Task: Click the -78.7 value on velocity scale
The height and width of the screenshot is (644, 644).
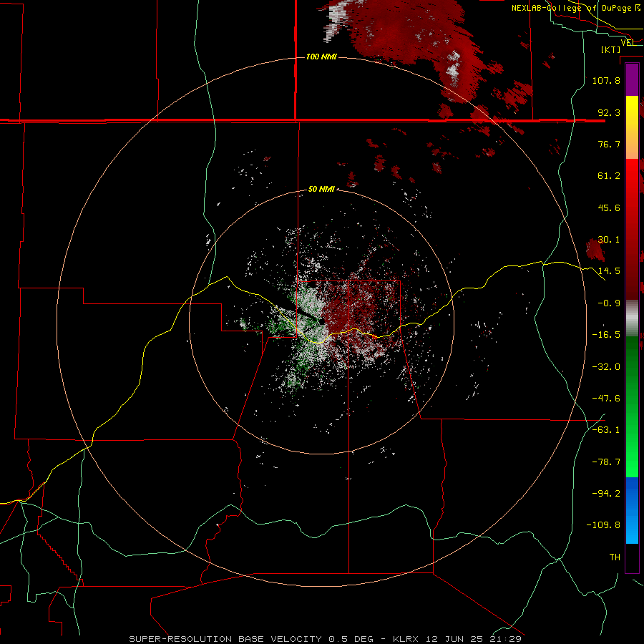Action: (606, 462)
